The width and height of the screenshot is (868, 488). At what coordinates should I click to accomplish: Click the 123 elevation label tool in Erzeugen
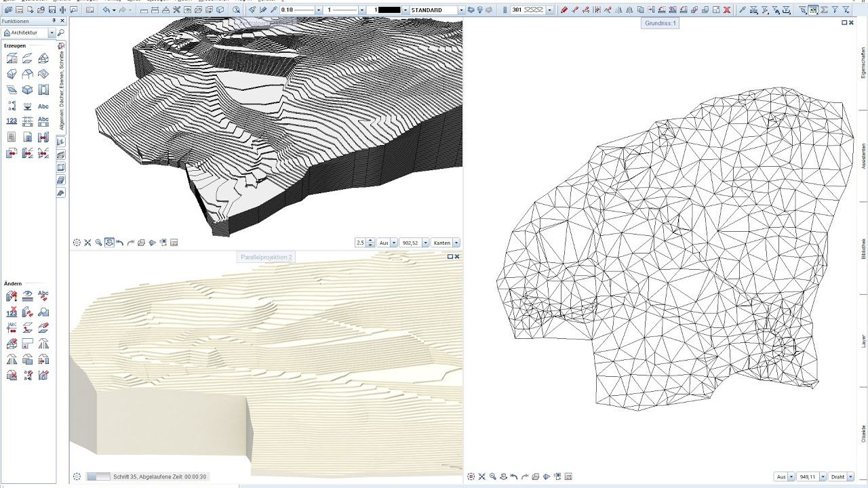[12, 121]
